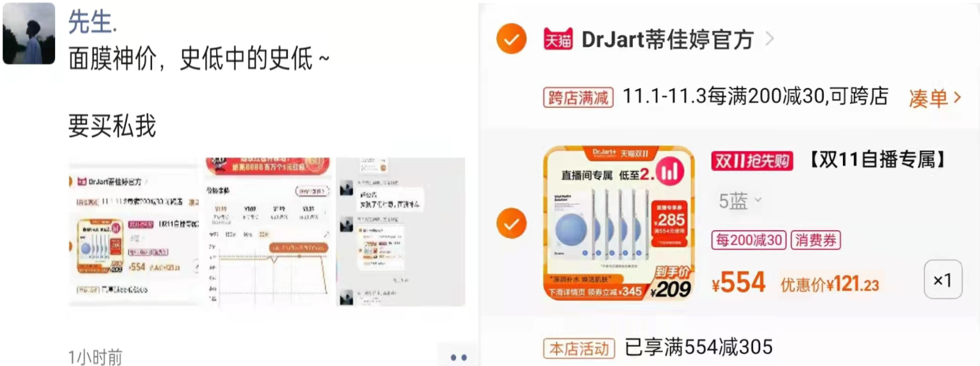Open the price history chart thumbnail
The image size is (980, 366).
[268, 232]
